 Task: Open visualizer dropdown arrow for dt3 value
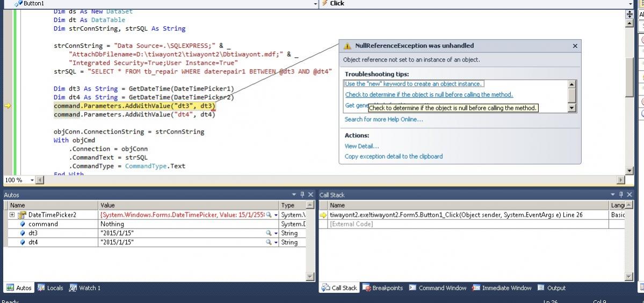tap(276, 233)
